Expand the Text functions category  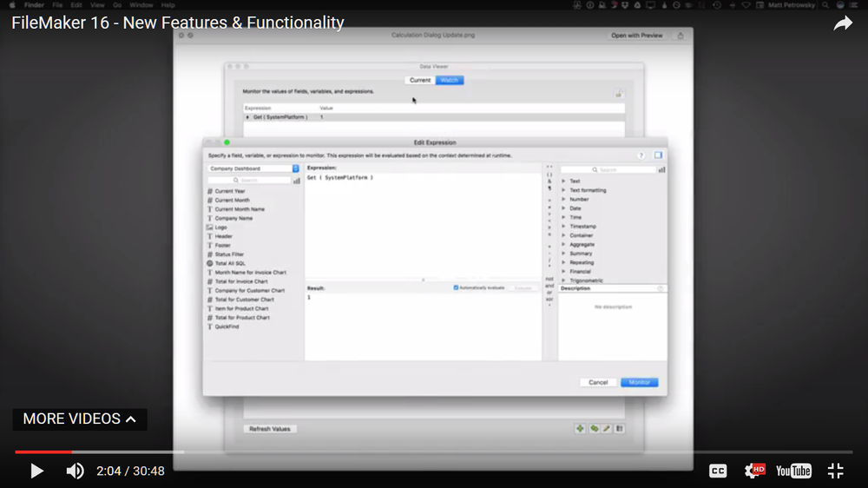click(x=563, y=181)
